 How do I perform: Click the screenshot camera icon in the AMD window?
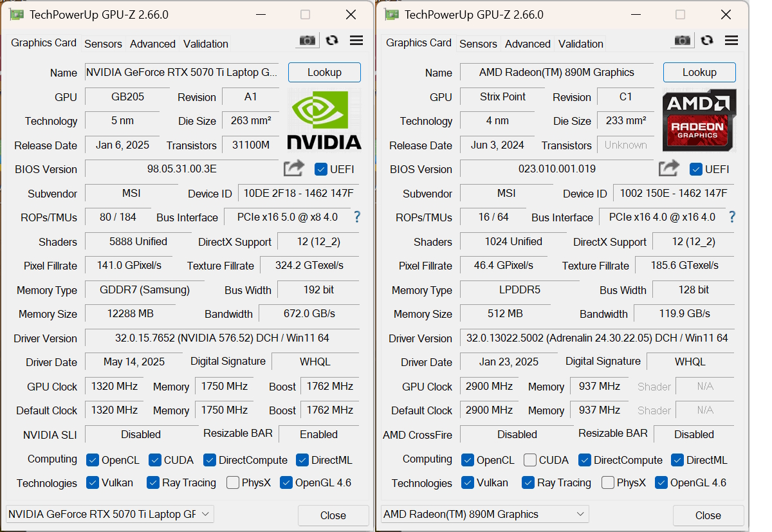(x=683, y=41)
